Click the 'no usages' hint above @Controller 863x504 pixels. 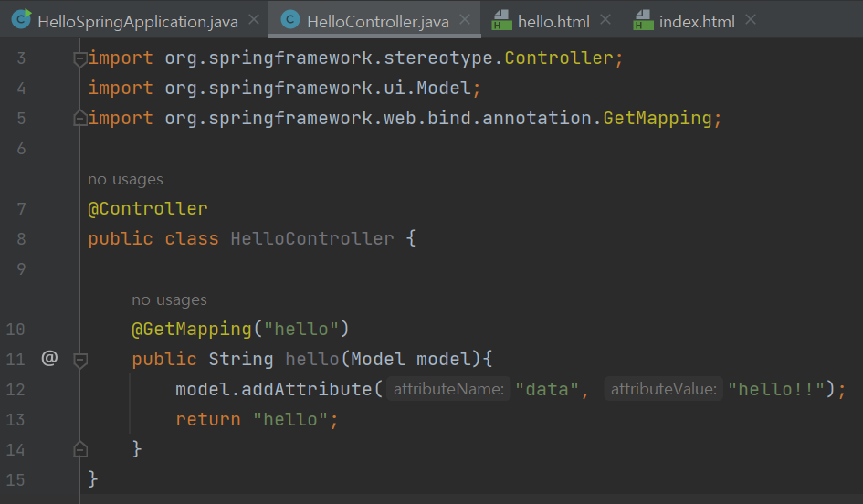point(125,179)
